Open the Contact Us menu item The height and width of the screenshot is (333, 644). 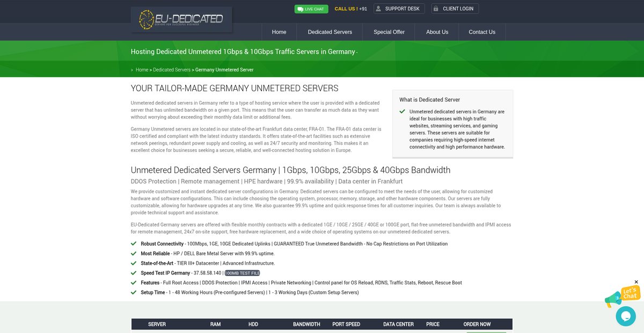[482, 32]
